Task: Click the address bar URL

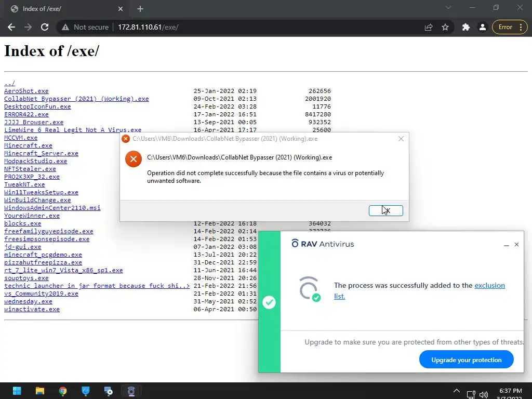Action: coord(148,27)
